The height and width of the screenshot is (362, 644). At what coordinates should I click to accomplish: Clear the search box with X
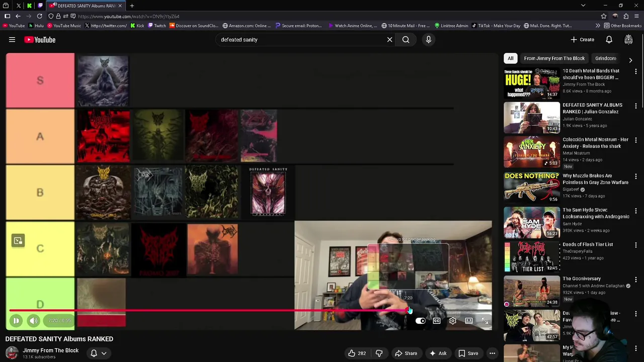pyautogui.click(x=389, y=40)
